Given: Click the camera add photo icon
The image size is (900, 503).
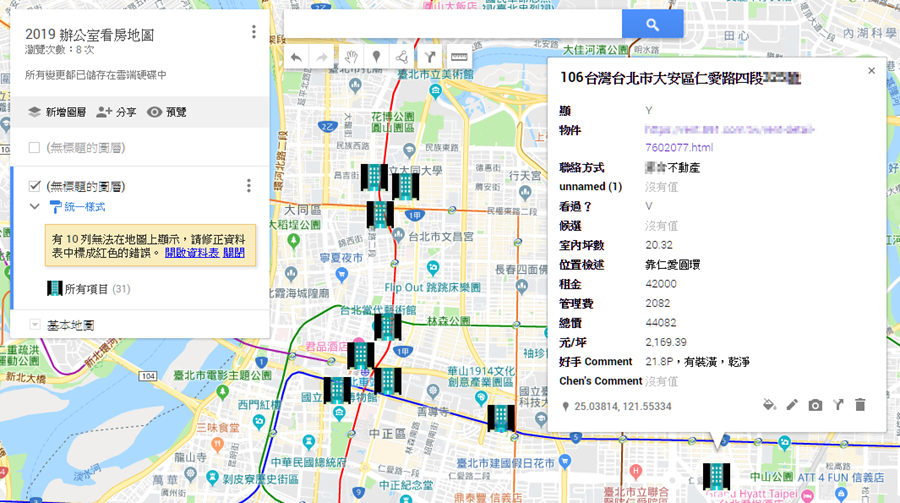Looking at the screenshot, I should point(815,405).
